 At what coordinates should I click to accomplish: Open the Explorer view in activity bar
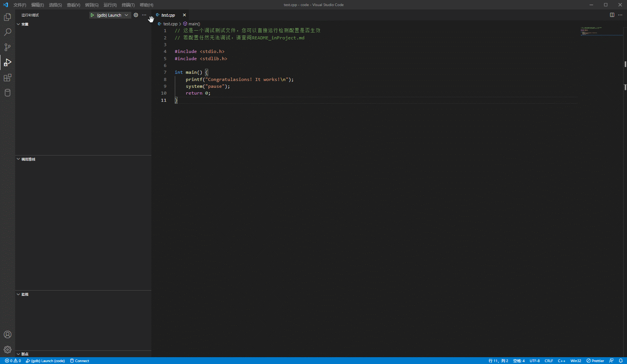[x=7, y=17]
